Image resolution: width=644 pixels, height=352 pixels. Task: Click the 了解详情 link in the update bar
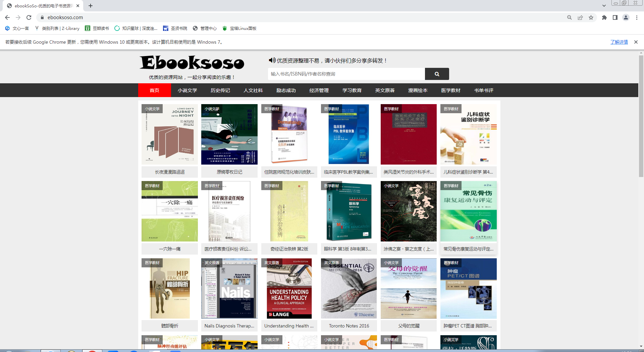coord(619,42)
